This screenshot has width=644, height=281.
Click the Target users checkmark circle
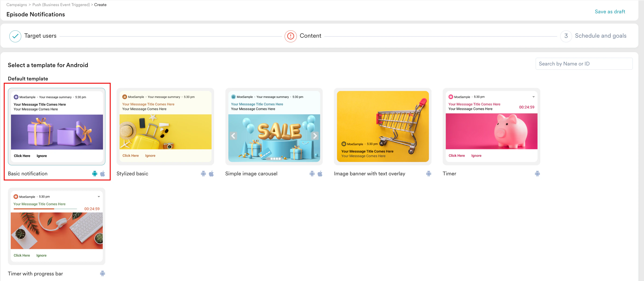click(15, 36)
